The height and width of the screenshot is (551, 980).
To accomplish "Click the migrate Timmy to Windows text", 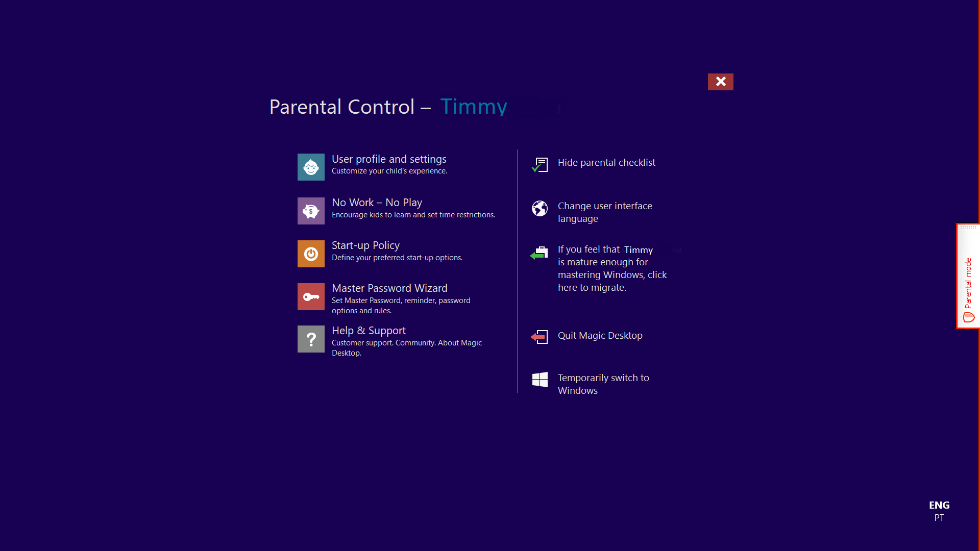I will point(612,268).
